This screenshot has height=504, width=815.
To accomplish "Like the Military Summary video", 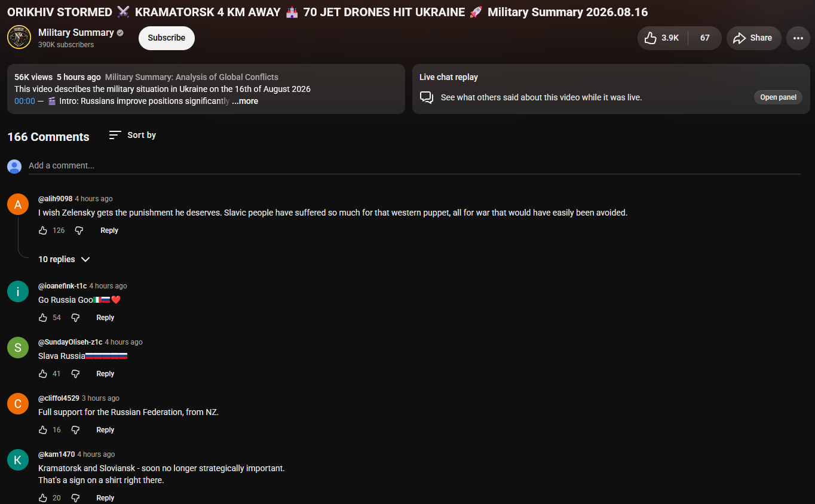I will click(x=662, y=38).
